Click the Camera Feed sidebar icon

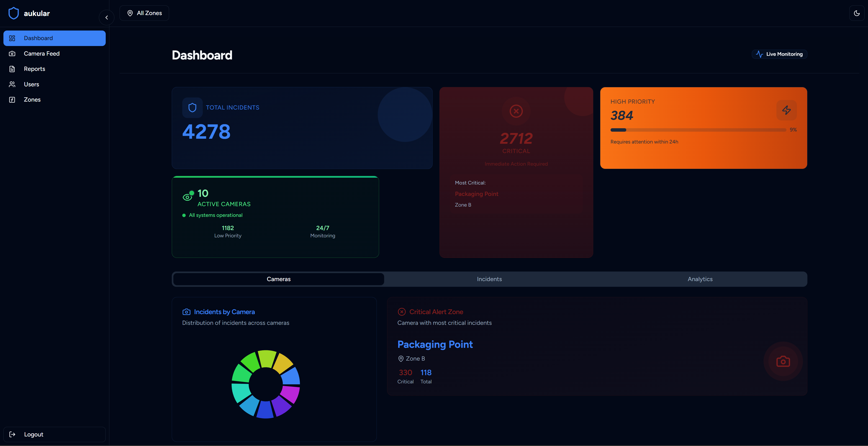12,54
